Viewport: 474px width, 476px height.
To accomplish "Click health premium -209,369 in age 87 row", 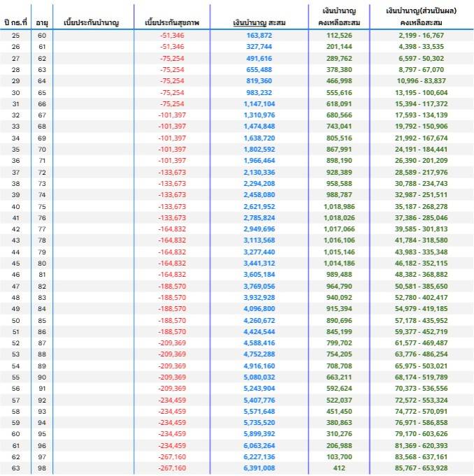I will pos(172,344).
